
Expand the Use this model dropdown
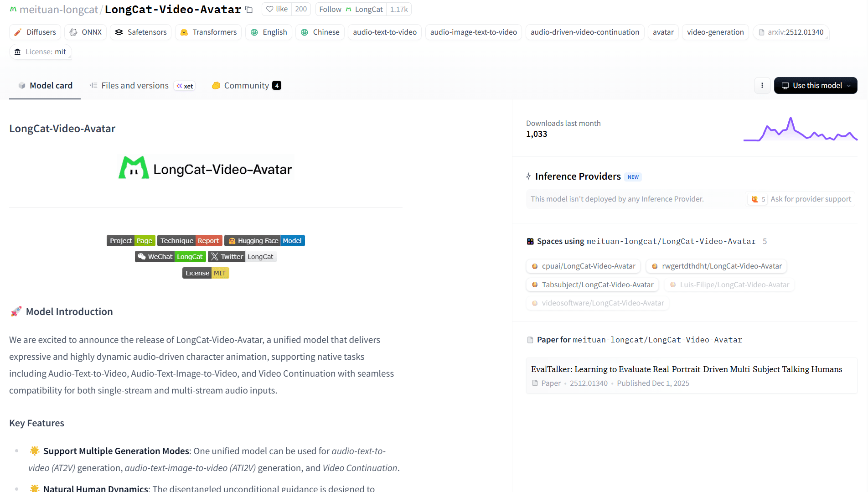(x=815, y=85)
